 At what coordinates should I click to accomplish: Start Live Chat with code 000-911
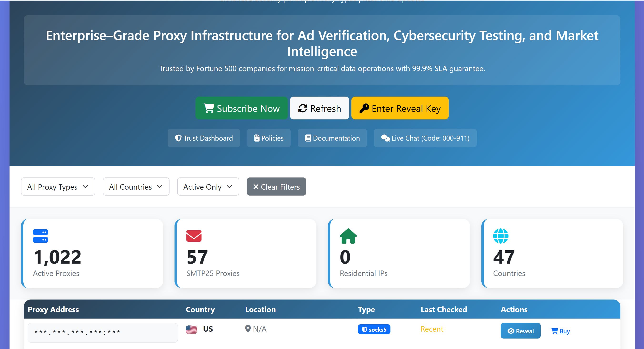(425, 138)
